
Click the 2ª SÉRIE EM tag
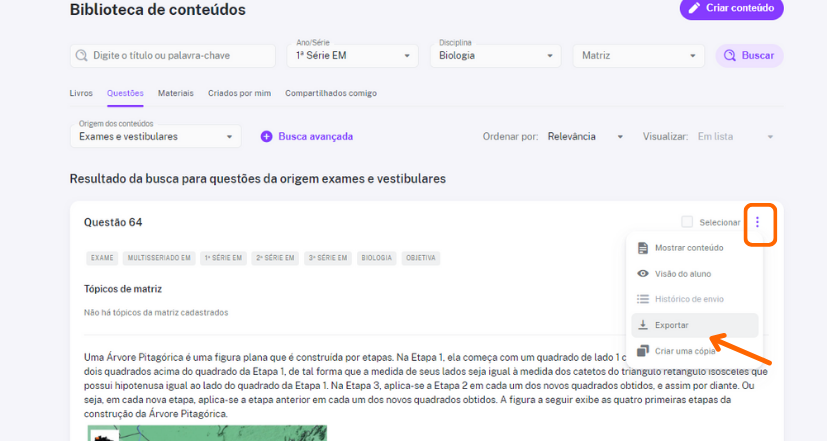(x=275, y=258)
